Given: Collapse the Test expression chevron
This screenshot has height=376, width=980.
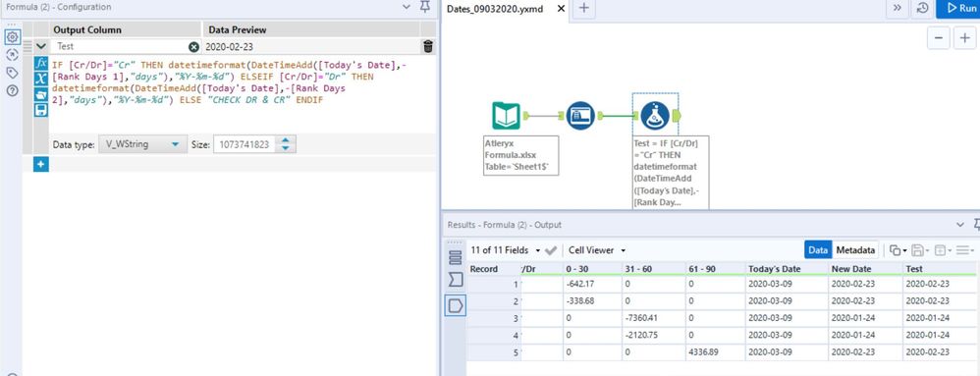Looking at the screenshot, I should (40, 47).
